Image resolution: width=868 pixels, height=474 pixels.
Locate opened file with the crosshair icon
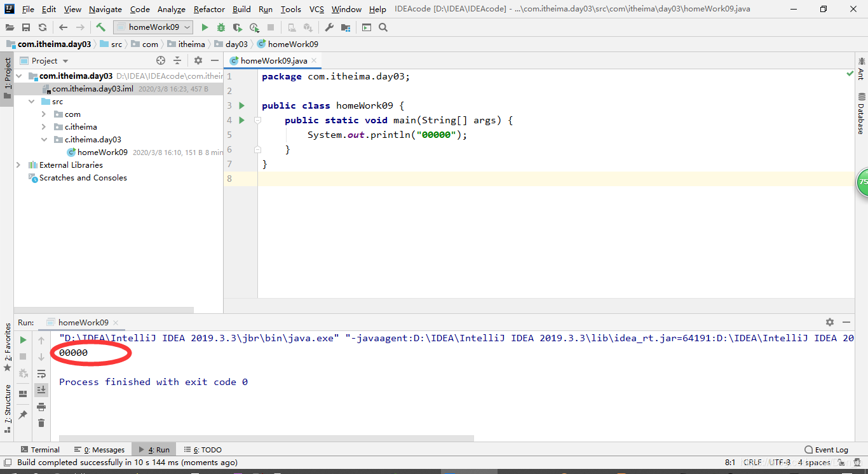161,60
